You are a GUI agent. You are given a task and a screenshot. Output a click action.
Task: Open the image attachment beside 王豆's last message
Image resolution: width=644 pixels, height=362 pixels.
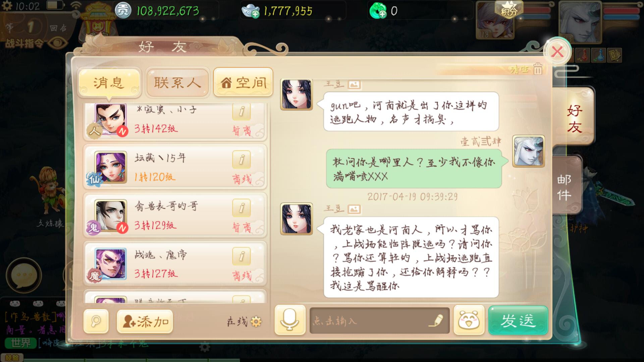point(354,209)
